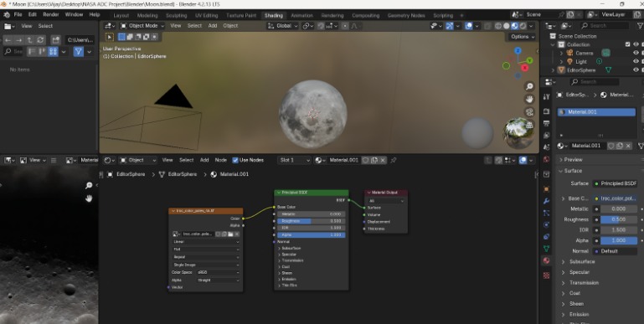This screenshot has width=644, height=324.
Task: Open the Tool properties tab
Action: 546,96
